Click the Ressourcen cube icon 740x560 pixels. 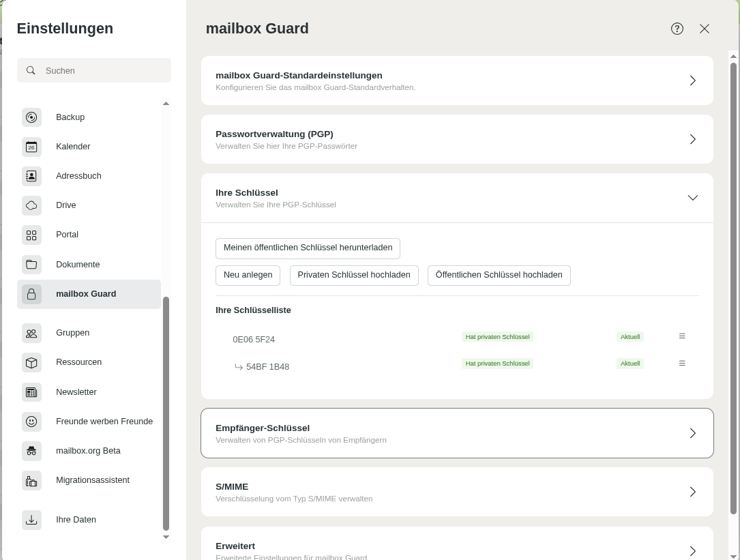(x=31, y=363)
